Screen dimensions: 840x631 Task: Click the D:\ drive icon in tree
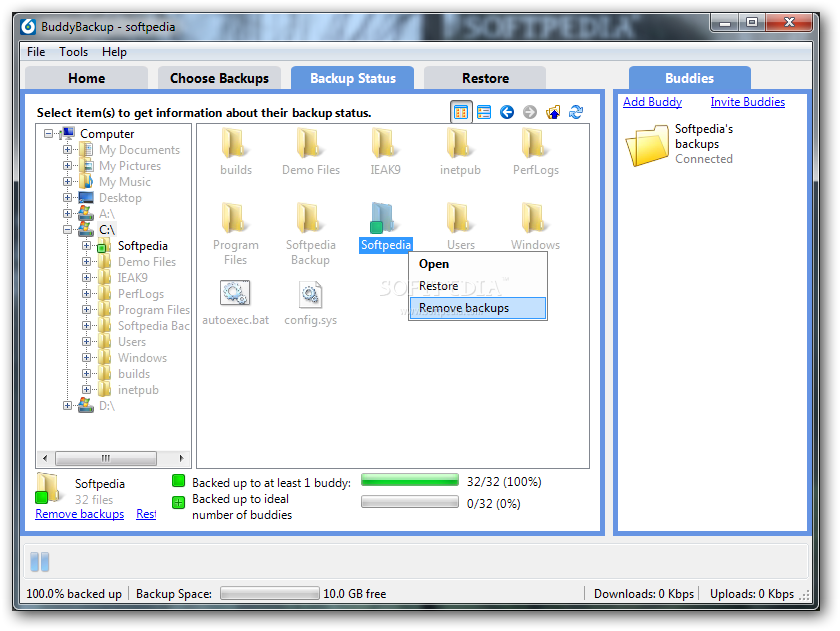click(86, 405)
